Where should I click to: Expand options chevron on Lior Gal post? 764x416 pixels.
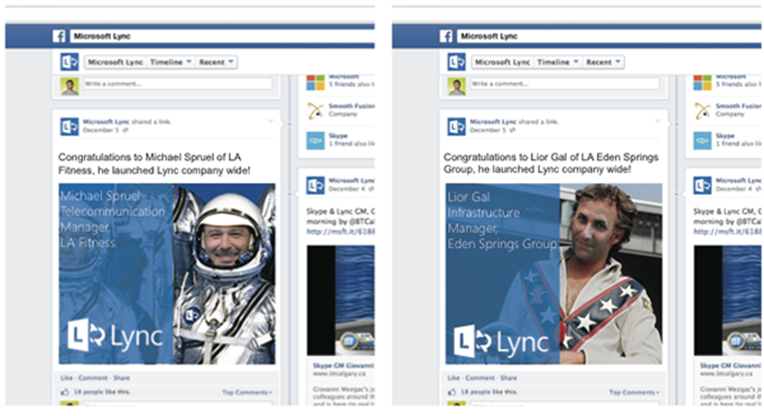click(x=657, y=121)
